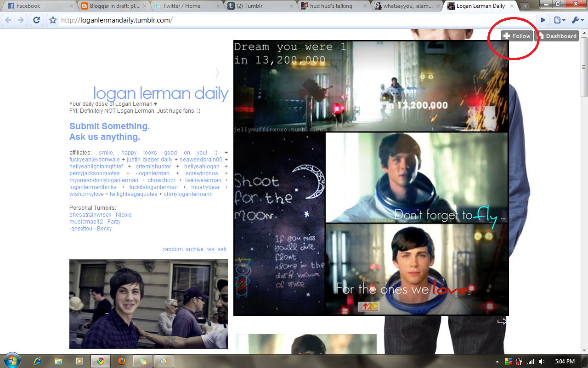
Task: Go to the Tumblr Dashboard
Action: 557,36
